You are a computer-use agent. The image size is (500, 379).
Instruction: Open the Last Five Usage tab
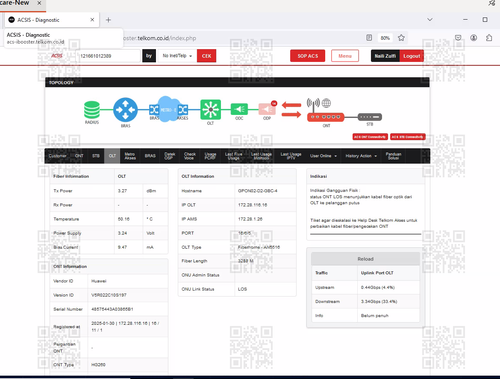click(233, 156)
